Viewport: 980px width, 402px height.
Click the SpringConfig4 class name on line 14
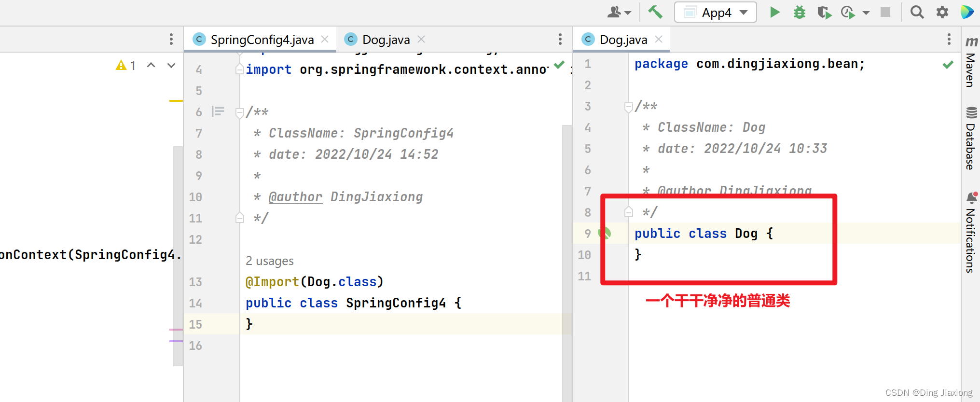[396, 303]
